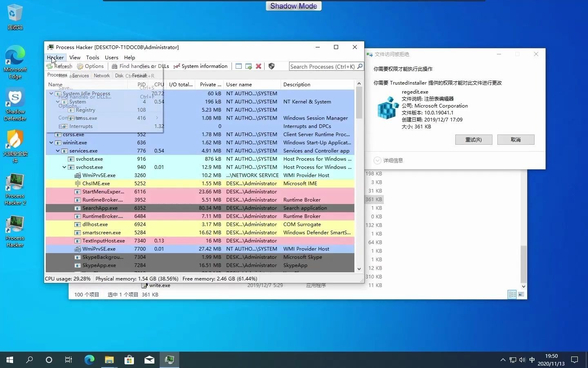Image resolution: width=588 pixels, height=368 pixels.
Task: Open the Users menu
Action: tap(111, 58)
